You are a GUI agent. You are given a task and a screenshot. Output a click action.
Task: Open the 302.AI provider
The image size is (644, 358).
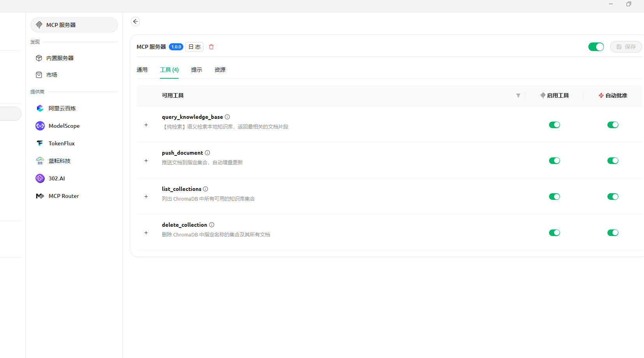pyautogui.click(x=74, y=178)
